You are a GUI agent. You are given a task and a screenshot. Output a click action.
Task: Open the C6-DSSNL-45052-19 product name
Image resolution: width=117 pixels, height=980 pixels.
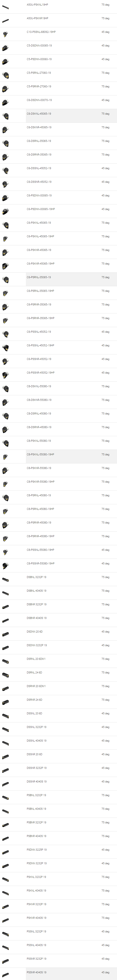tap(39, 168)
